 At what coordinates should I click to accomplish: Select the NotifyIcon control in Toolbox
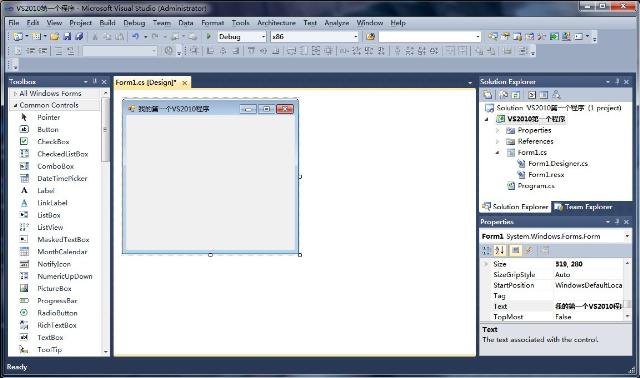click(x=54, y=264)
